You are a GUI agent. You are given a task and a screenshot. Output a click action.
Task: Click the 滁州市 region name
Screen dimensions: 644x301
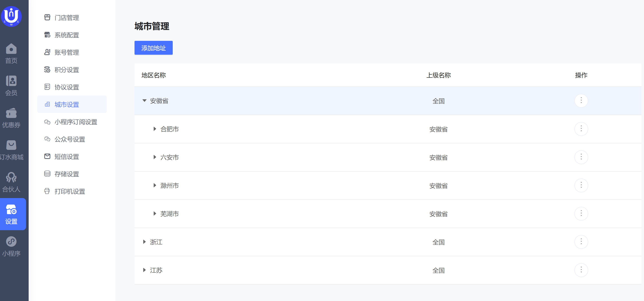tap(169, 186)
